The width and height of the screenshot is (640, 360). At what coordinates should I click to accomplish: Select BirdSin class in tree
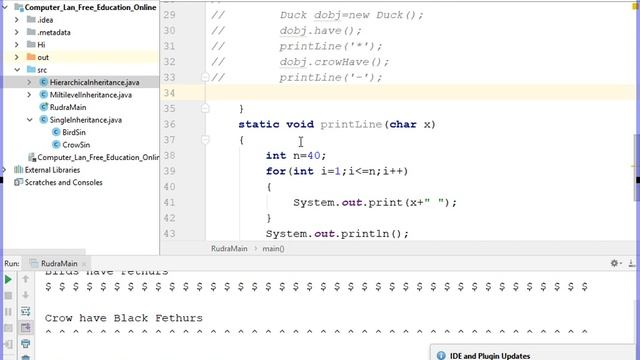(x=74, y=132)
